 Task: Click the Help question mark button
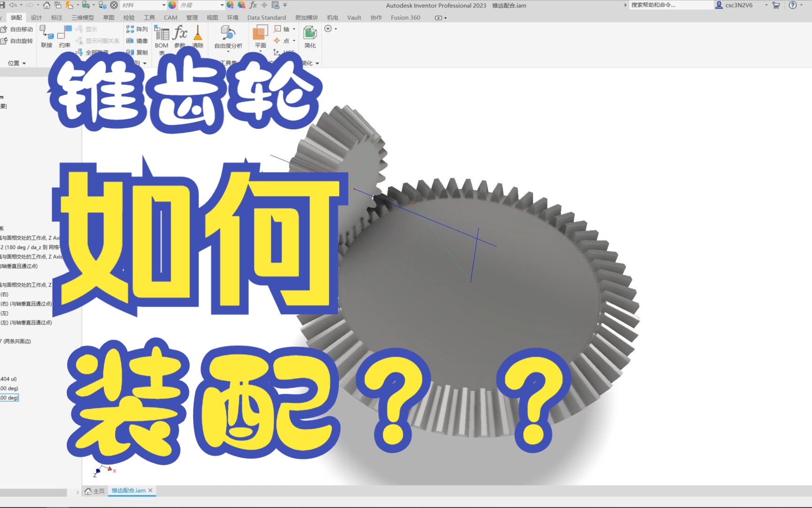click(x=794, y=5)
